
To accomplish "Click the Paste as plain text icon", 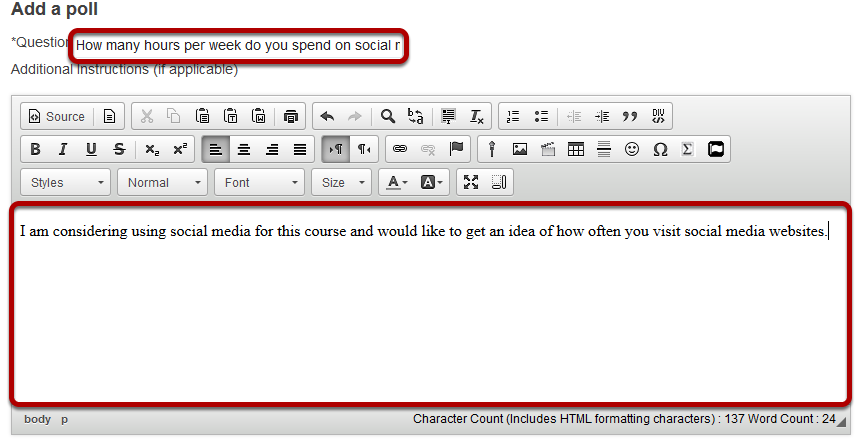I will coord(231,116).
